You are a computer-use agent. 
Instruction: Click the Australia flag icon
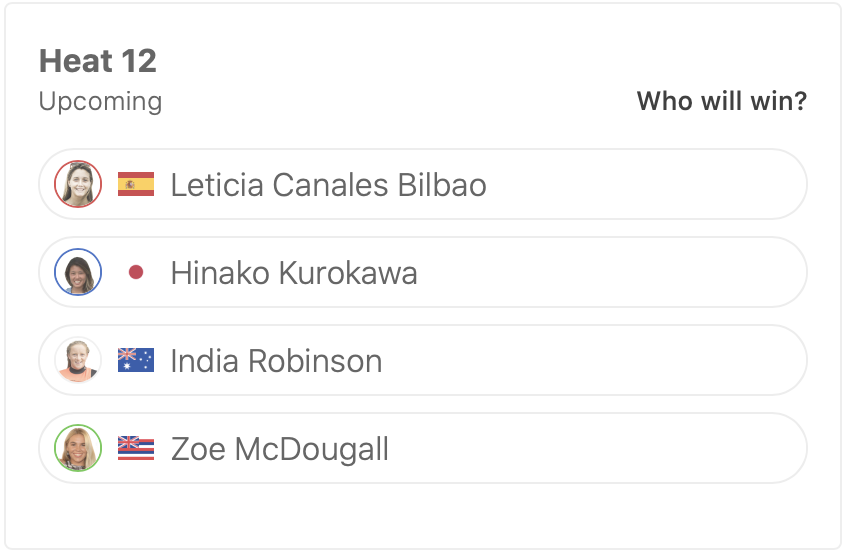(136, 361)
